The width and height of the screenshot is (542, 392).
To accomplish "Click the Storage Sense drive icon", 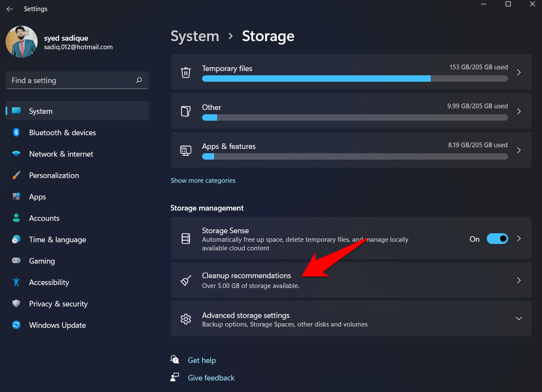I will pos(186,239).
